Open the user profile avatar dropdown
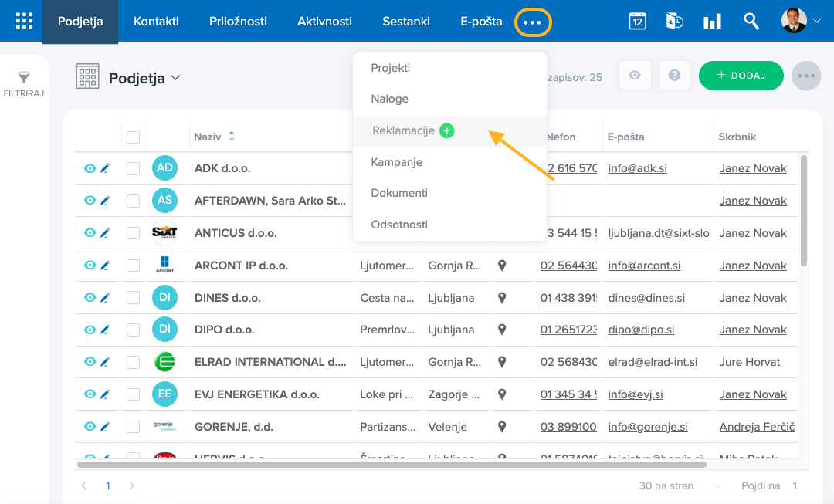834x504 pixels. point(802,21)
